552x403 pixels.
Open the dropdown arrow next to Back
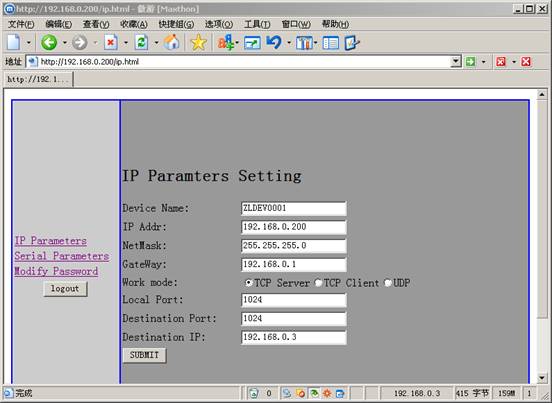pos(64,43)
